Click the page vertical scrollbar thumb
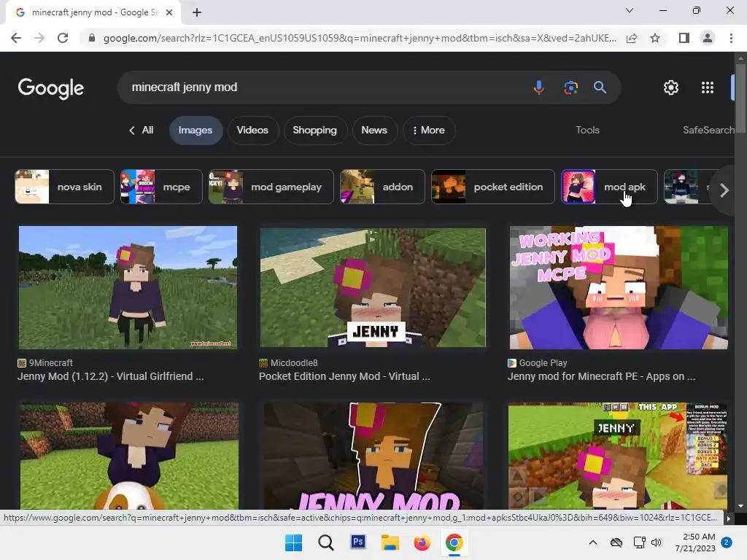 pos(740,98)
